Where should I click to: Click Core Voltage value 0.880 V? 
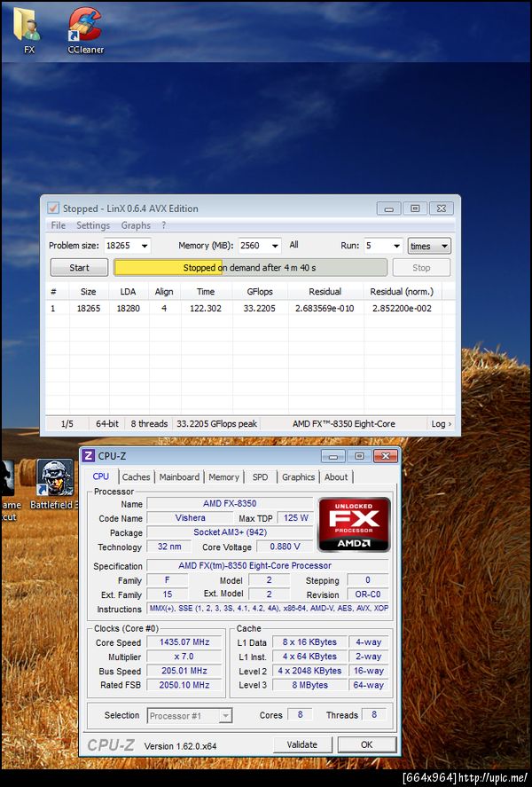click(285, 547)
